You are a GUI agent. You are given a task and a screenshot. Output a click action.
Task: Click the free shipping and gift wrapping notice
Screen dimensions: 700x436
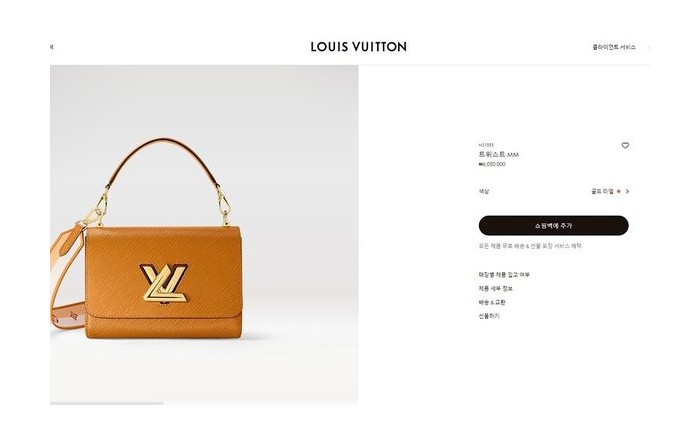point(530,246)
